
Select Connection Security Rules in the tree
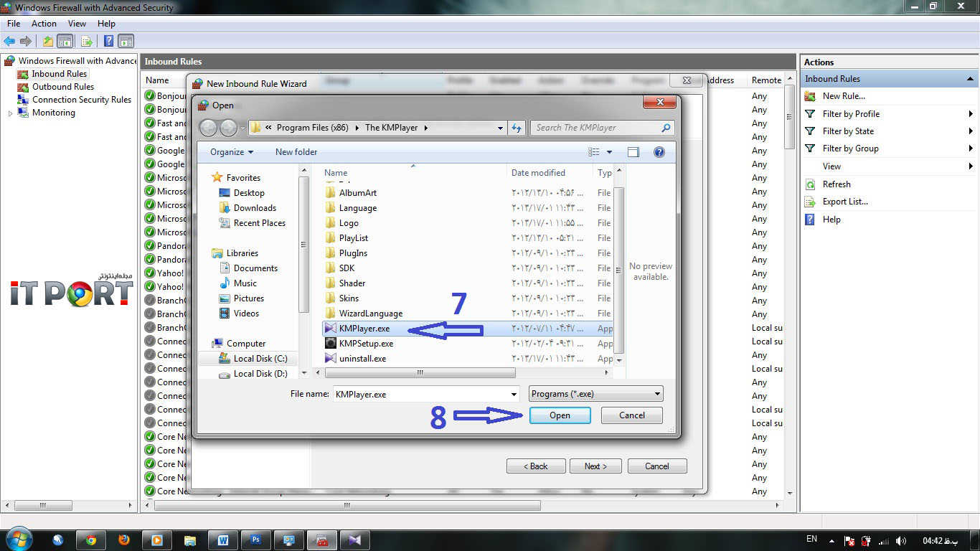pyautogui.click(x=82, y=100)
